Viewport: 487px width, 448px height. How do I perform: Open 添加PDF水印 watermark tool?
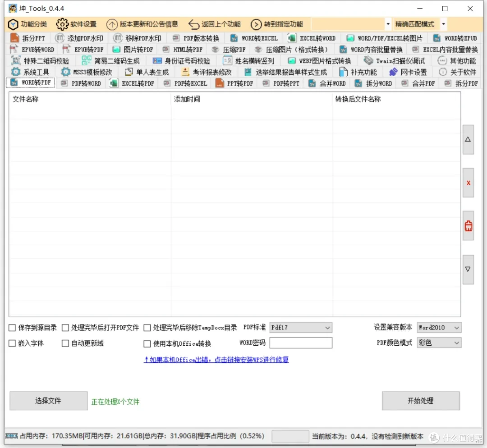click(79, 38)
